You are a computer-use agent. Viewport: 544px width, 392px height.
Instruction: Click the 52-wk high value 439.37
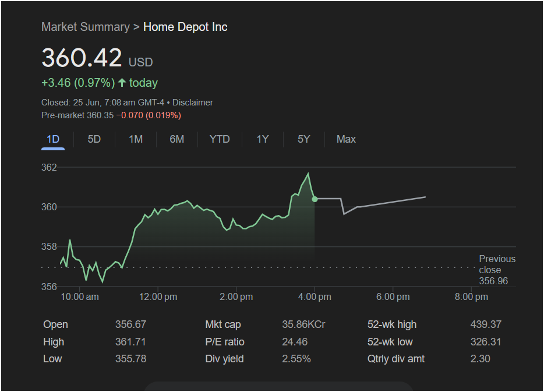pyautogui.click(x=486, y=324)
